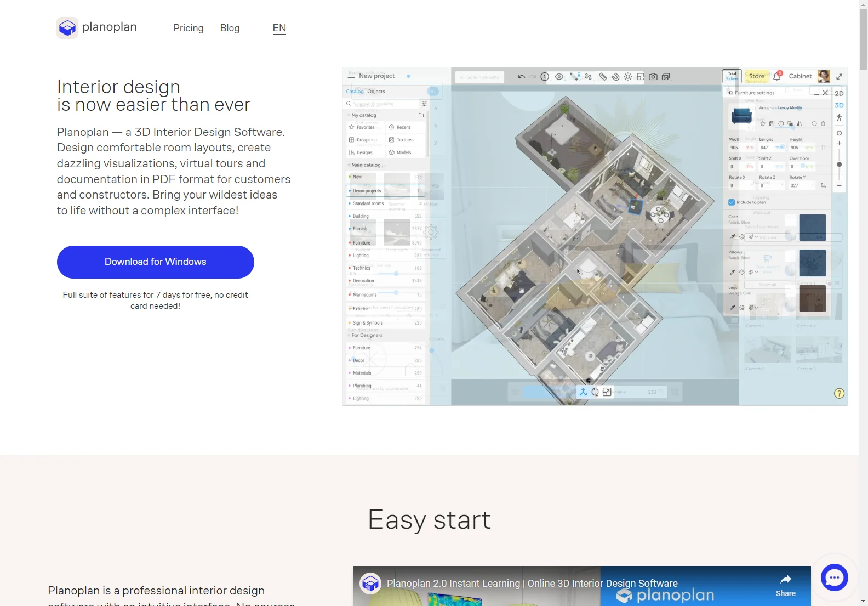Go to the planoplan logo home link
This screenshot has width=868, height=606.
tap(96, 27)
